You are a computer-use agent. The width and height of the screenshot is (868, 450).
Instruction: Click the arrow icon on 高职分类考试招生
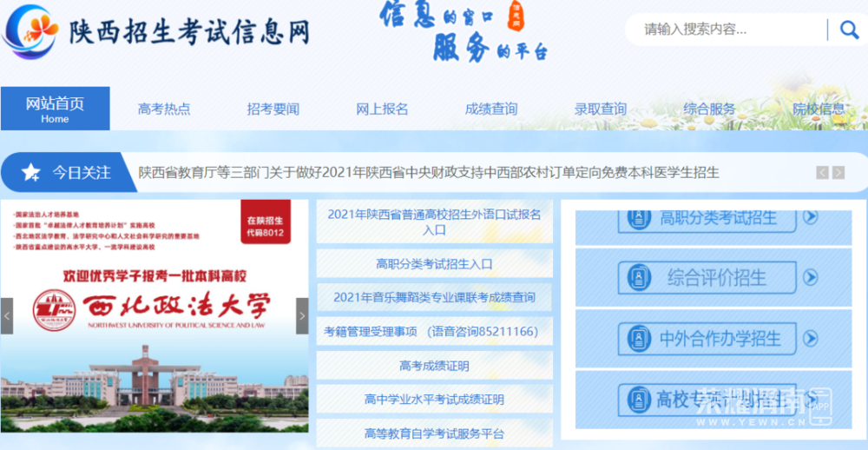(x=810, y=217)
